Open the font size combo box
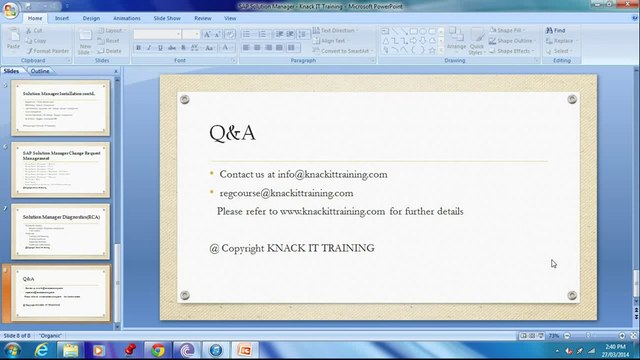This screenshot has height=360, width=640. tap(191, 34)
